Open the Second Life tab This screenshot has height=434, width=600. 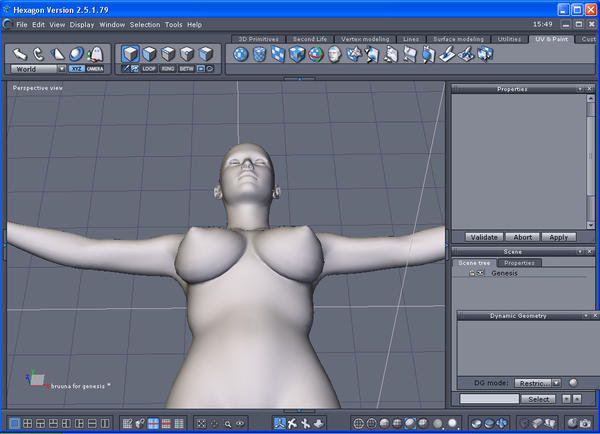[310, 39]
